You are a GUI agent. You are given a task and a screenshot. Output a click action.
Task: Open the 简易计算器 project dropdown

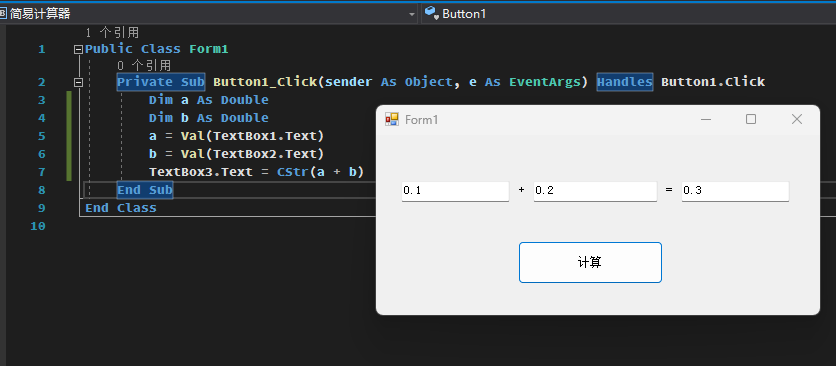point(412,14)
